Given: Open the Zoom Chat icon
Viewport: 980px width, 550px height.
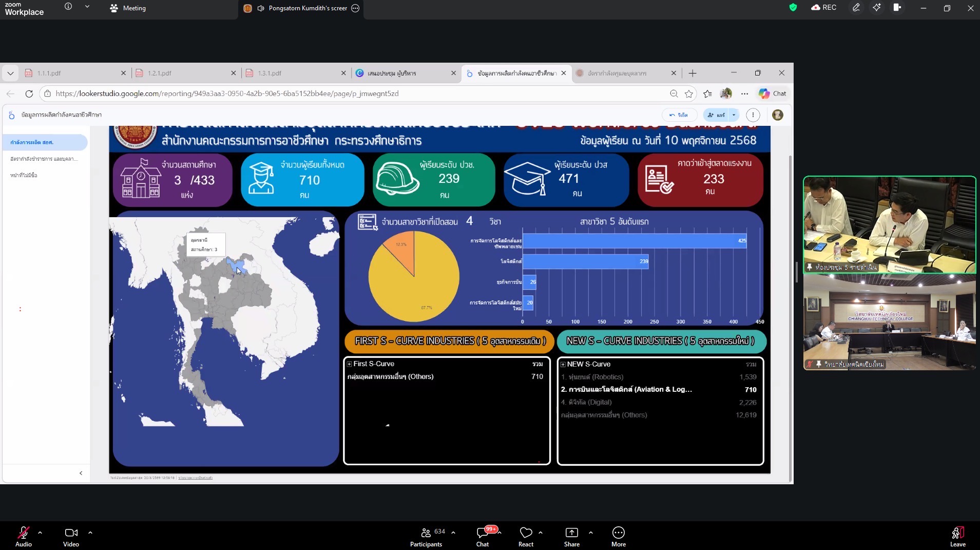Looking at the screenshot, I should 482,533.
